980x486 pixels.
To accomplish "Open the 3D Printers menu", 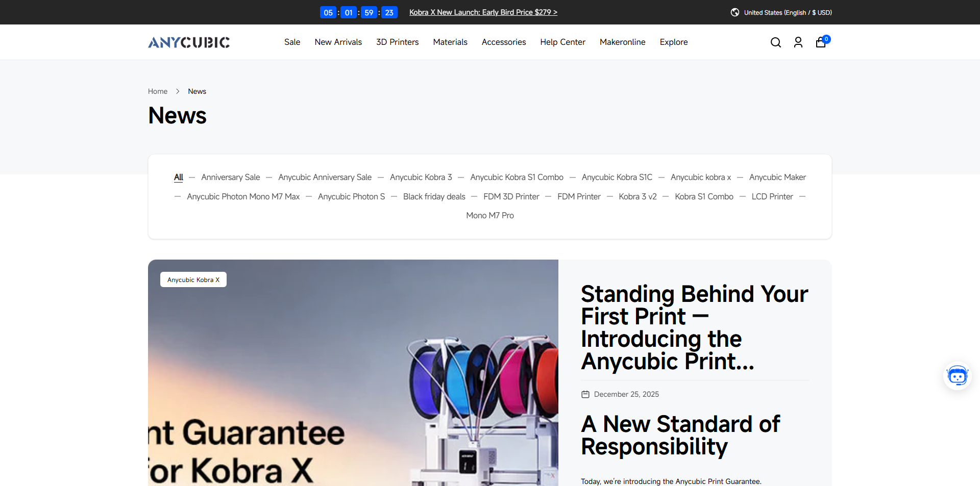I will coord(397,42).
